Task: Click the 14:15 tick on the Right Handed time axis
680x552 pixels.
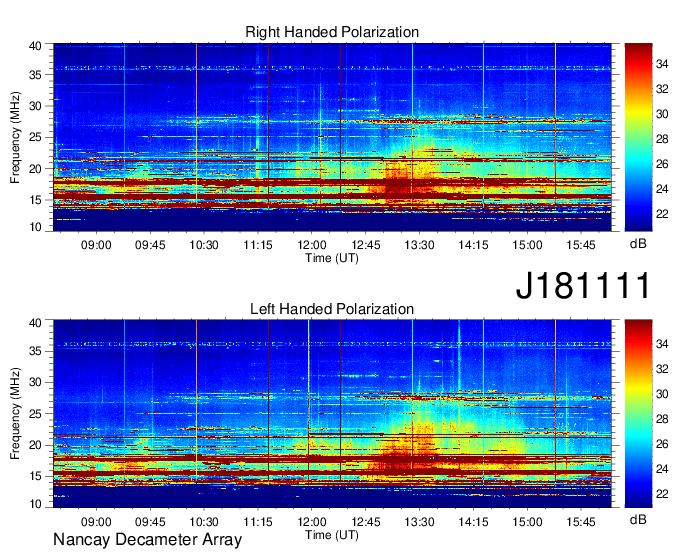Action: [x=474, y=245]
